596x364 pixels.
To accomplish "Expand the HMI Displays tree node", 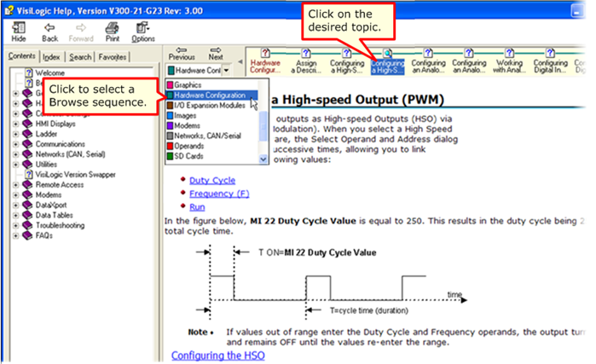I will (x=15, y=124).
